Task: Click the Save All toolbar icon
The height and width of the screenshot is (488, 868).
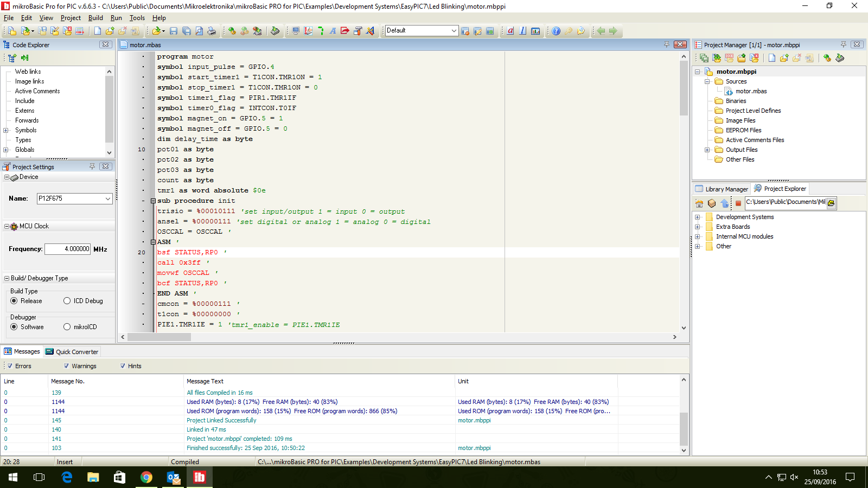Action: [187, 31]
